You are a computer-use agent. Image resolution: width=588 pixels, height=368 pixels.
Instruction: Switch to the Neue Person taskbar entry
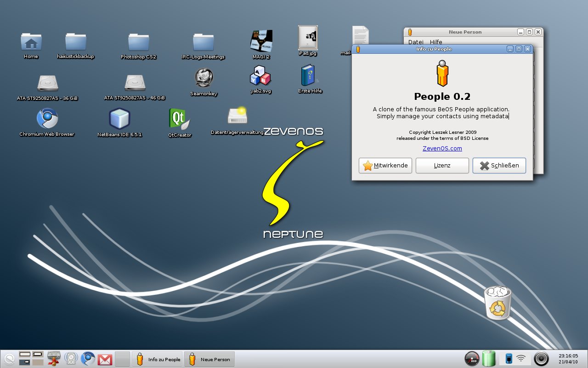pos(210,359)
